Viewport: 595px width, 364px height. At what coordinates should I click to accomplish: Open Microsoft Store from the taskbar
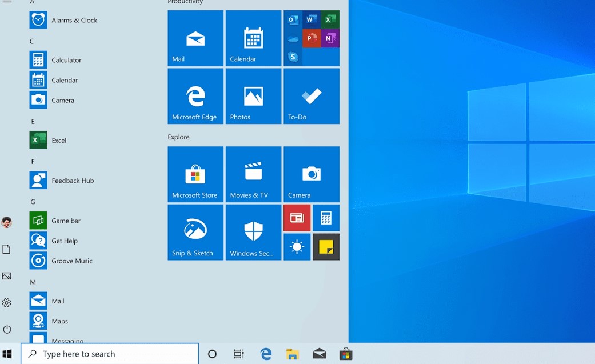[x=346, y=354]
